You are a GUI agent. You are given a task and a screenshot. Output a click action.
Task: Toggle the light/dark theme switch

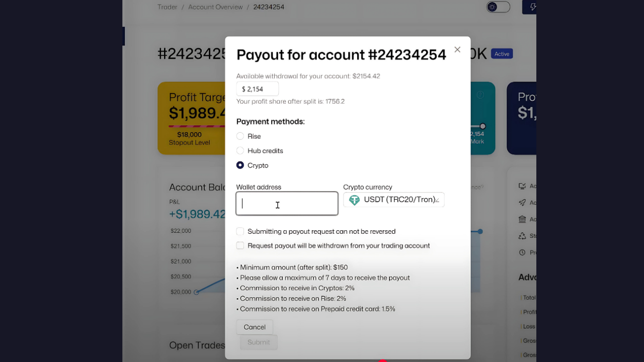click(x=498, y=7)
